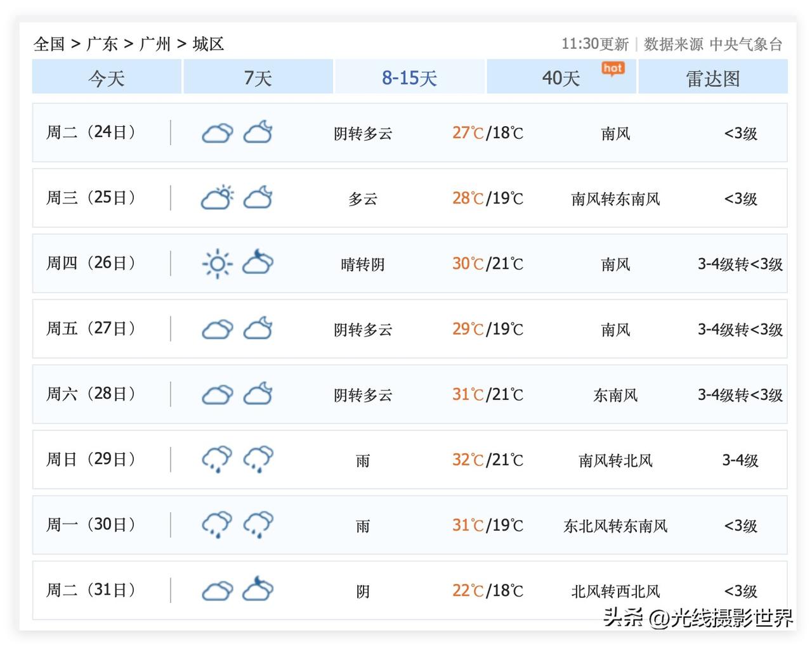This screenshot has width=812, height=646.
Task: Click the daytime cloudy icon for 周二（24日）
Action: point(217,133)
